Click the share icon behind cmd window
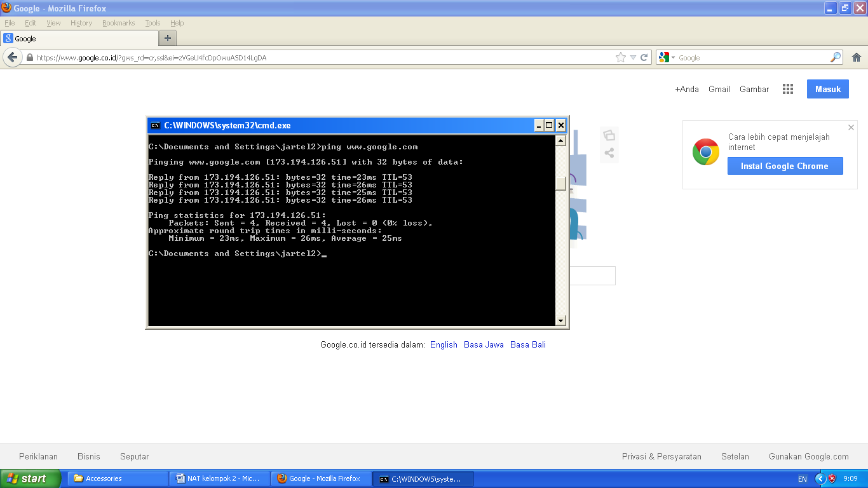 tap(609, 152)
